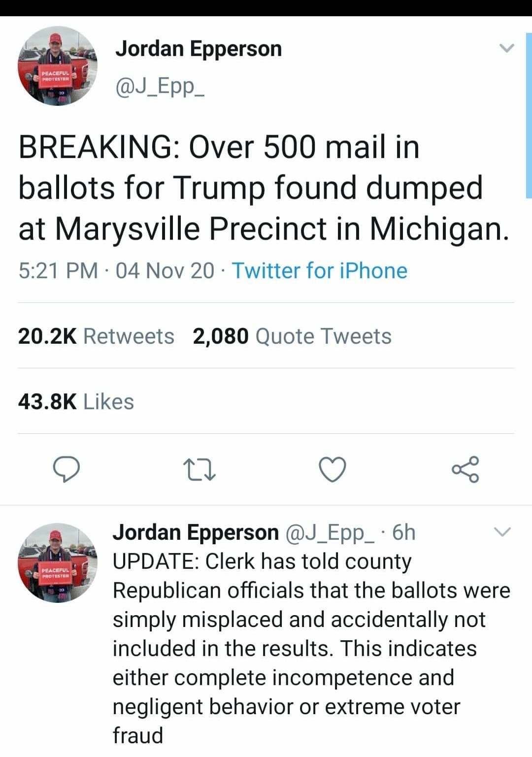Like the tweet with heart icon

coord(332,469)
